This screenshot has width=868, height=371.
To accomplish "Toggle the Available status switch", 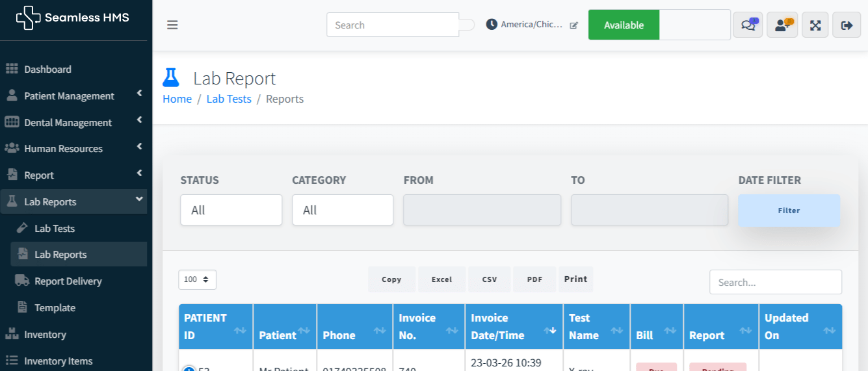I will pos(659,25).
